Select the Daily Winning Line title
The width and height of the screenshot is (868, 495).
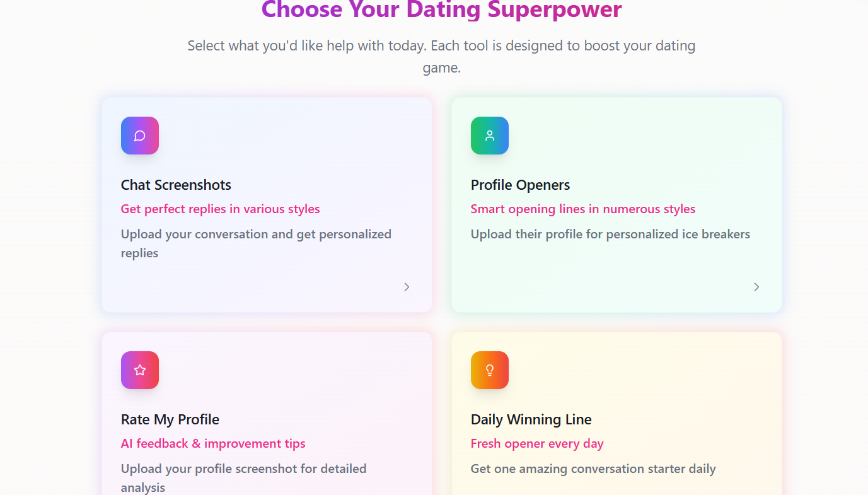[531, 419]
